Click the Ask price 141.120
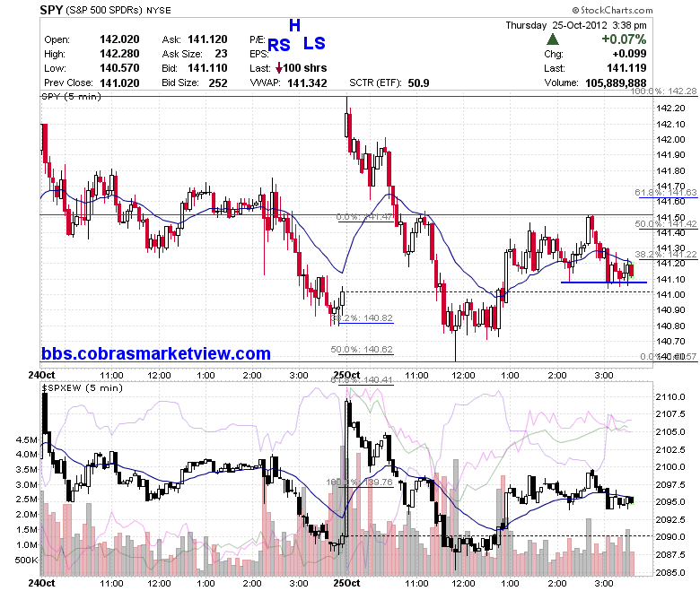 207,39
